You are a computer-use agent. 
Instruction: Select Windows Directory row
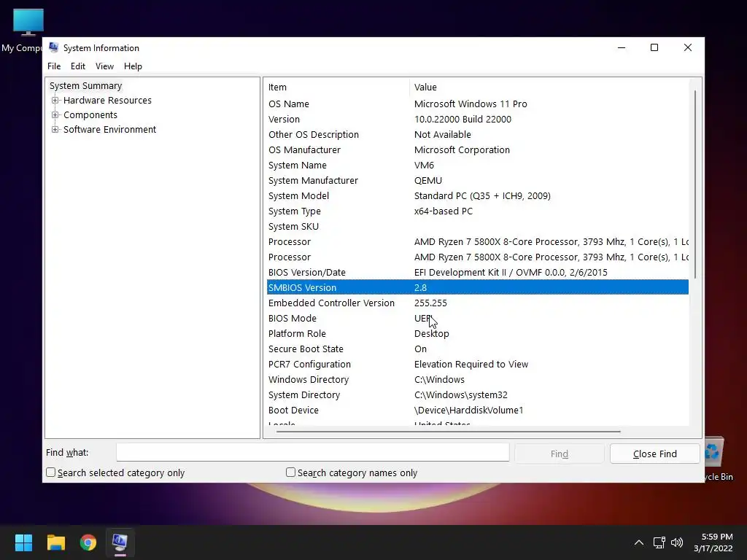click(477, 379)
